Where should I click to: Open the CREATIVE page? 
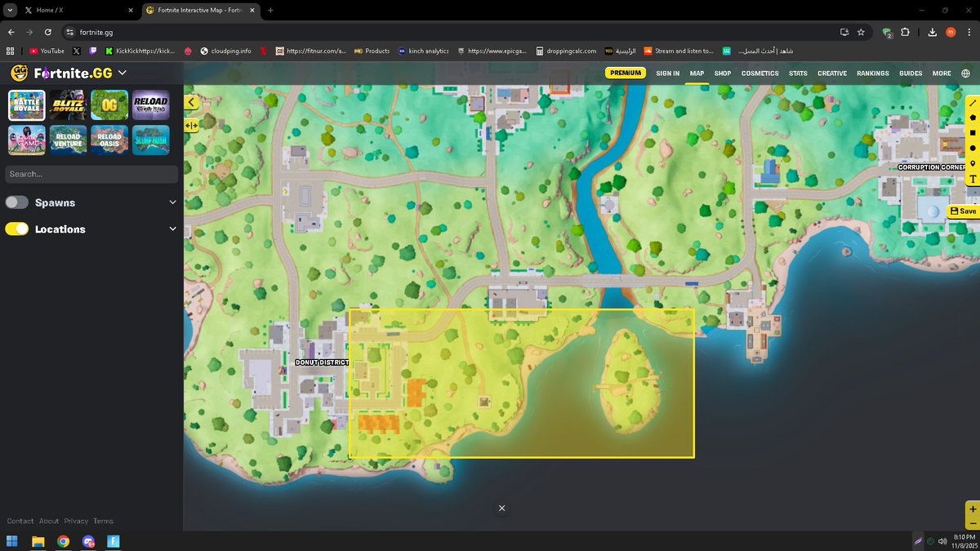point(832,73)
